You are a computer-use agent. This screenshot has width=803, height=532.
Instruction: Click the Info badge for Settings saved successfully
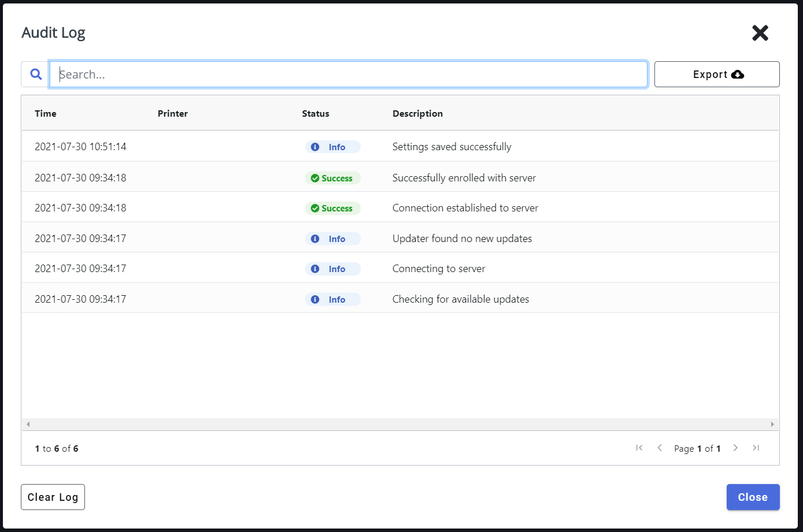point(332,147)
